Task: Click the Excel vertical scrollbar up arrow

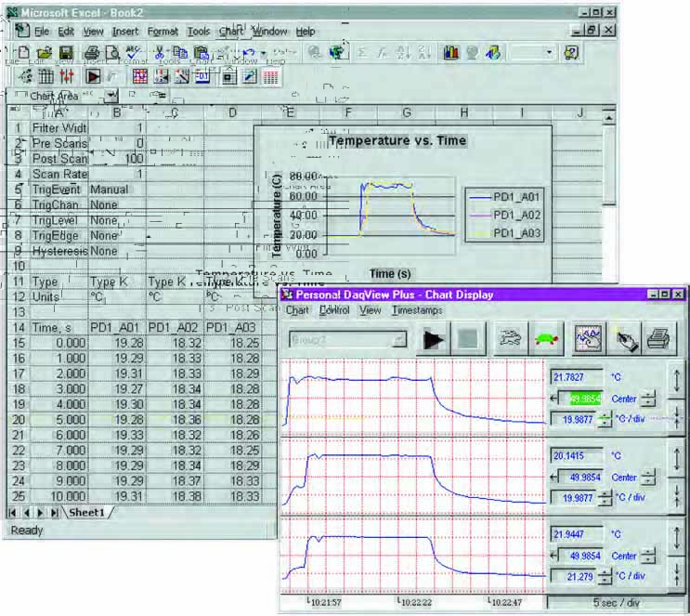Action: 608,118
